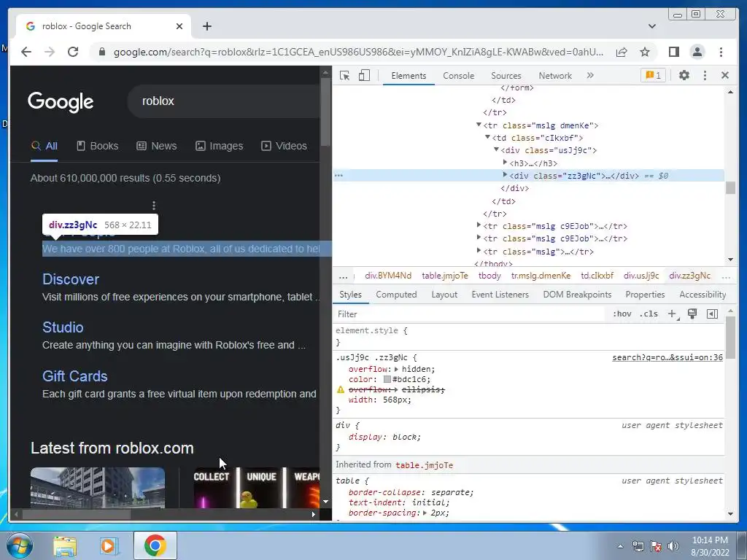Show more DevTools tabs chevron
The image size is (747, 560).
pyautogui.click(x=590, y=75)
